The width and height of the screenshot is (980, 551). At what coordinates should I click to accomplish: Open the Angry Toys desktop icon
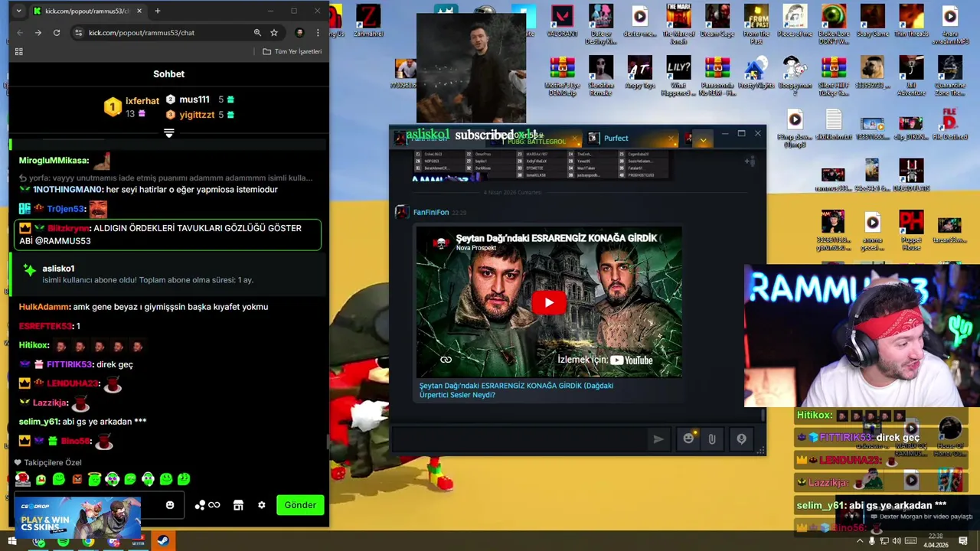click(x=639, y=73)
